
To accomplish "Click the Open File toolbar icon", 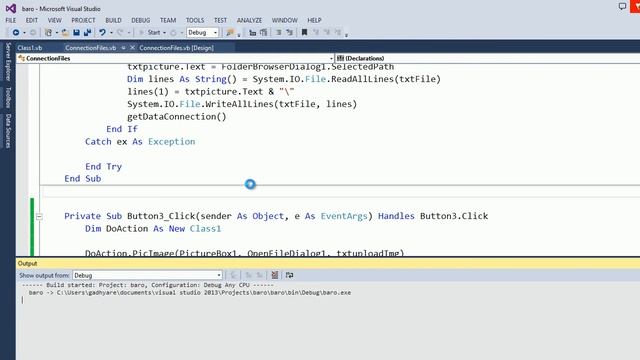I will tap(65, 32).
